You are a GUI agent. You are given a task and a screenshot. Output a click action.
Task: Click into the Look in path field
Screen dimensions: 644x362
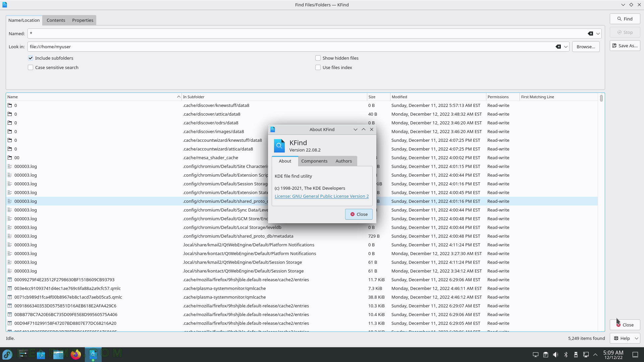[x=291, y=47]
